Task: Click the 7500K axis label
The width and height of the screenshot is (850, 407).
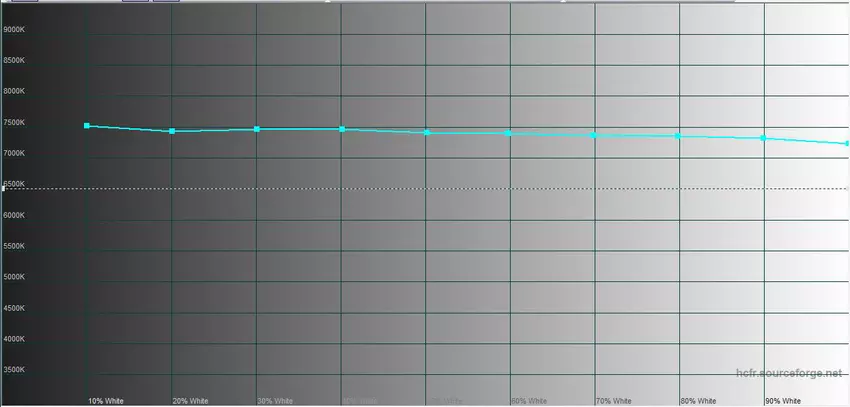Action: [x=15, y=122]
